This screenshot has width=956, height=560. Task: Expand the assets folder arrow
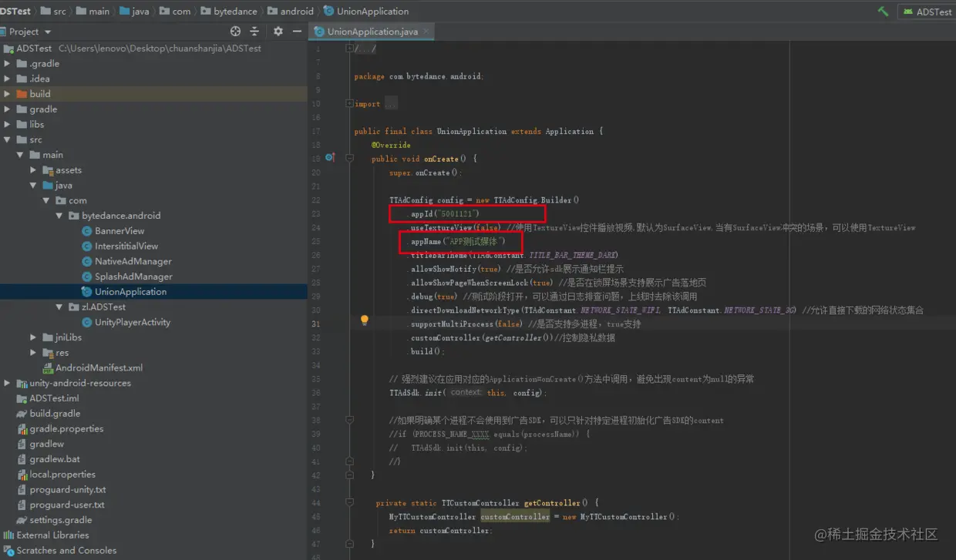click(33, 170)
